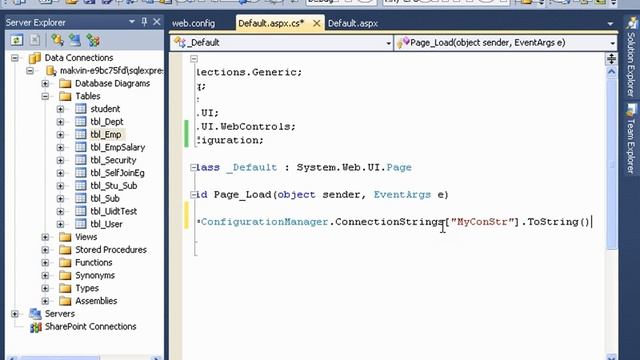Click the tbl_Stu_Sub table icon
This screenshot has height=360, width=640.
point(81,186)
